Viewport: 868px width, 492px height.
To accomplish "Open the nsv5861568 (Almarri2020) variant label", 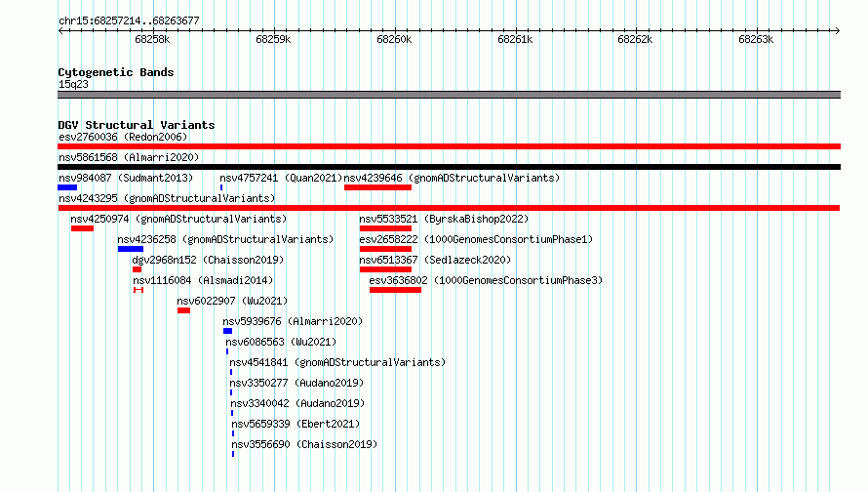I will coord(129,157).
